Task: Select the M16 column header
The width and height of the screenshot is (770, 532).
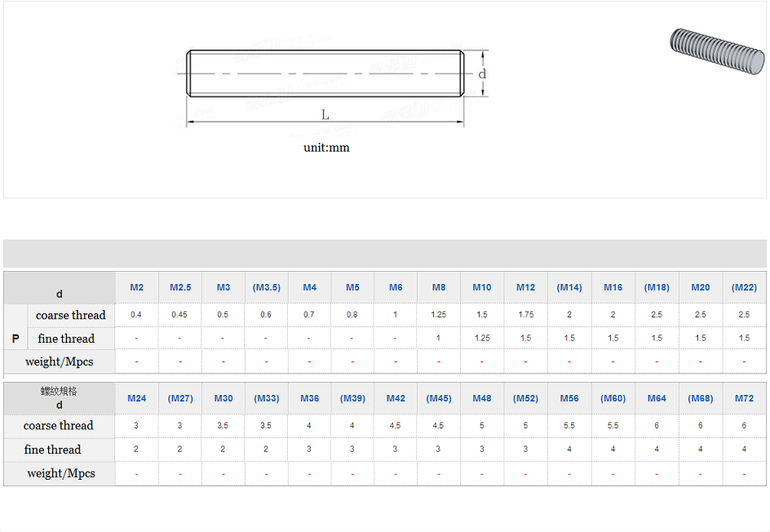Action: 613,287
